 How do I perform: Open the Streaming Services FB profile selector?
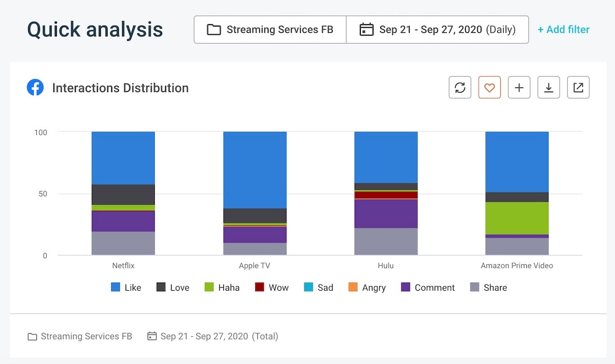[x=270, y=29]
